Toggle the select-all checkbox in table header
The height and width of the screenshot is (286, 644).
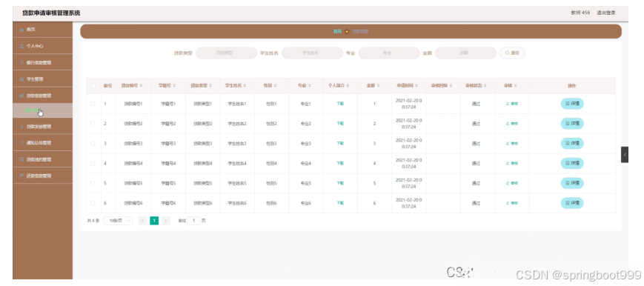[x=93, y=86]
